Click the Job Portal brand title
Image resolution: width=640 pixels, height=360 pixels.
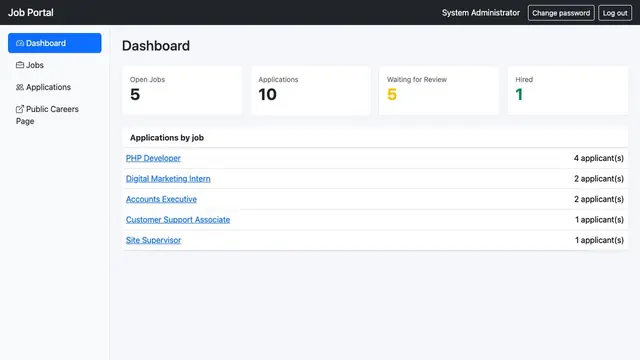pos(31,13)
